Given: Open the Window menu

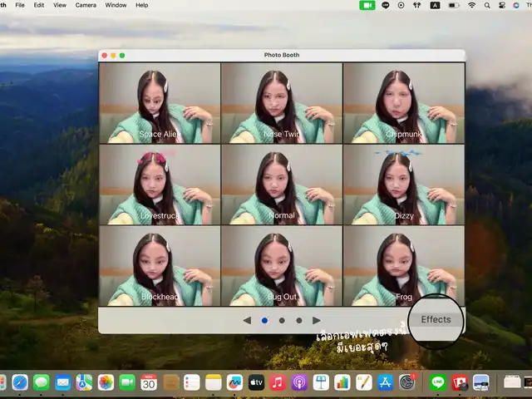Looking at the screenshot, I should click(116, 5).
